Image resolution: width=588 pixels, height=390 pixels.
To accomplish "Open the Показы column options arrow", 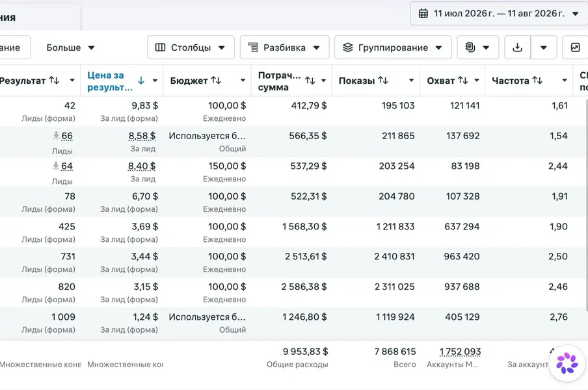I will click(411, 81).
